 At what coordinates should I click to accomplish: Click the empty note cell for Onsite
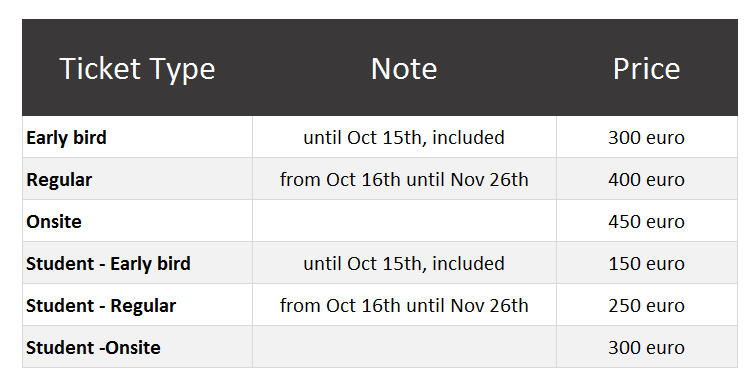pyautogui.click(x=404, y=221)
